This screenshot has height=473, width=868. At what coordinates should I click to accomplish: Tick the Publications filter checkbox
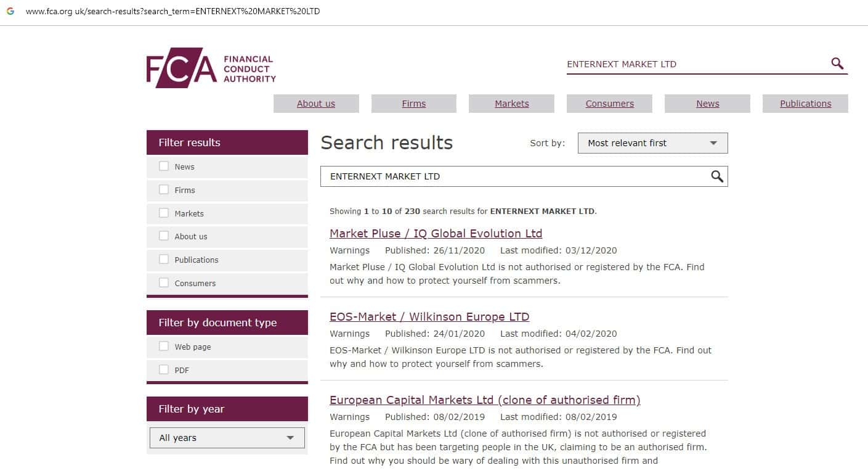[164, 259]
